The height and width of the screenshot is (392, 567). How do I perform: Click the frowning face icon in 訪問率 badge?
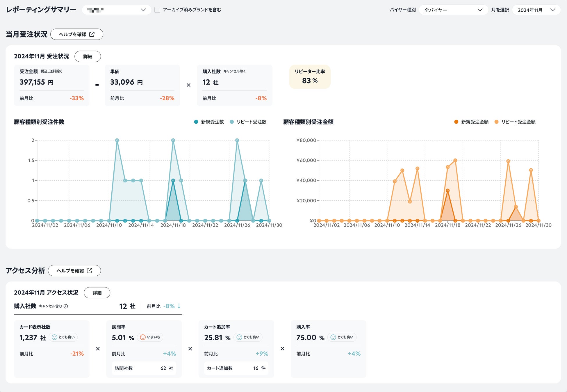click(x=143, y=337)
